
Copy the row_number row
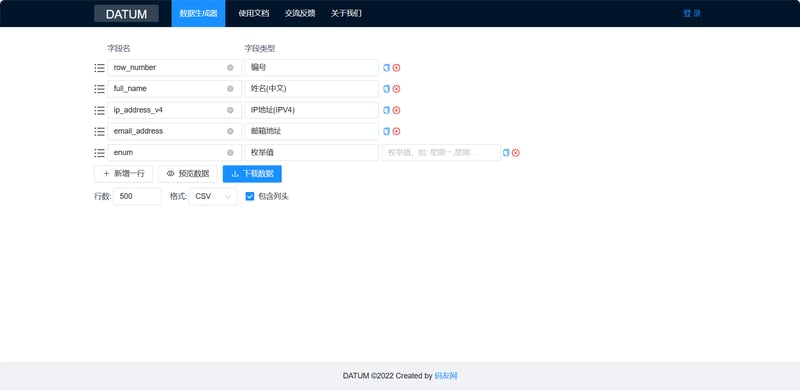click(386, 67)
